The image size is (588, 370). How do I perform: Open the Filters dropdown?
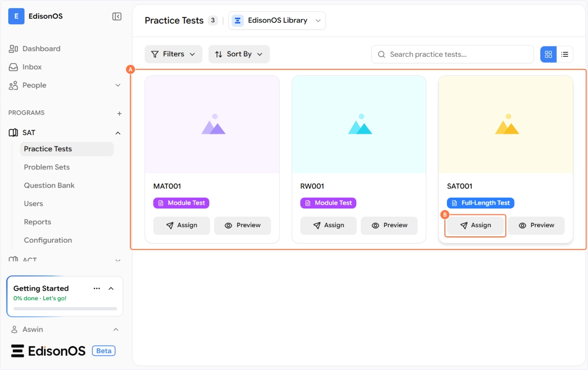click(173, 54)
